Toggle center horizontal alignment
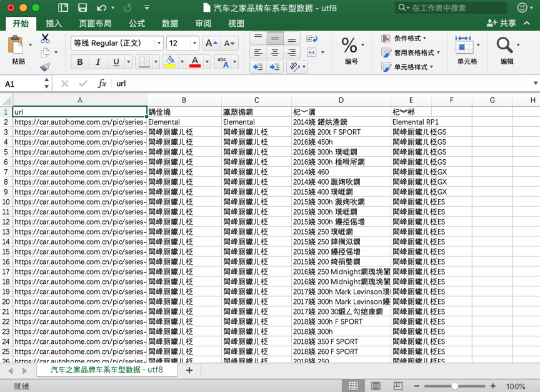 275,52
